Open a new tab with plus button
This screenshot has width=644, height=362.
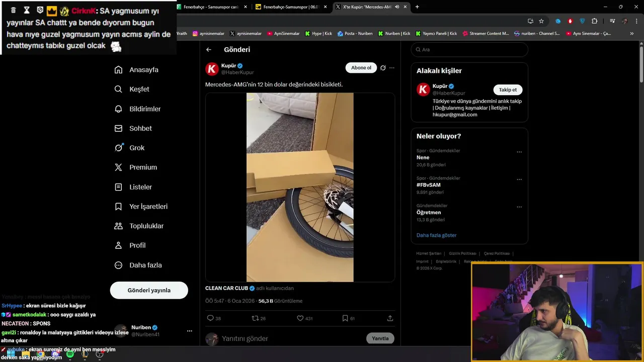pyautogui.click(x=417, y=7)
